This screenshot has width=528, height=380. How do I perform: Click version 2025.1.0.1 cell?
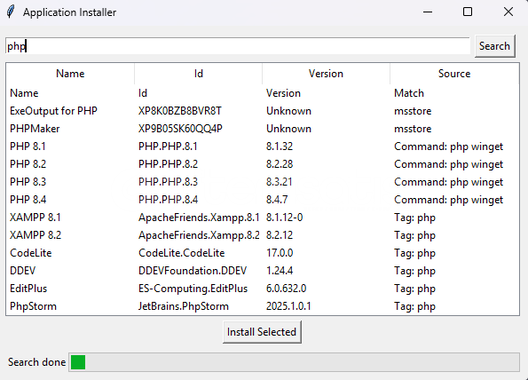tap(289, 306)
